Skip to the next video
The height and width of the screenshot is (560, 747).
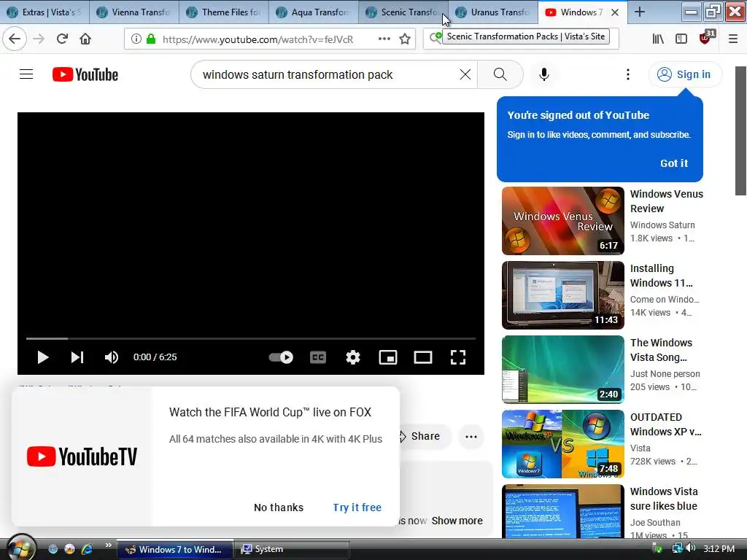77,357
